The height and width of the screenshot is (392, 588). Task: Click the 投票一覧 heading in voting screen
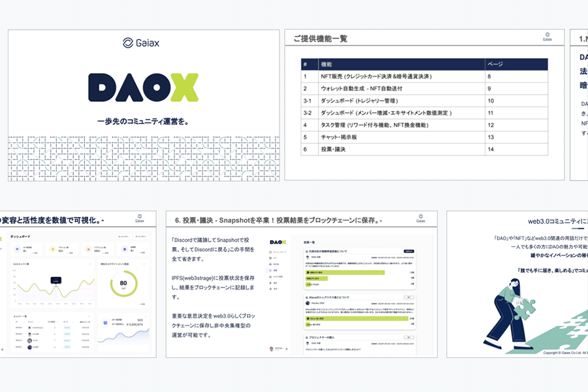click(x=309, y=242)
